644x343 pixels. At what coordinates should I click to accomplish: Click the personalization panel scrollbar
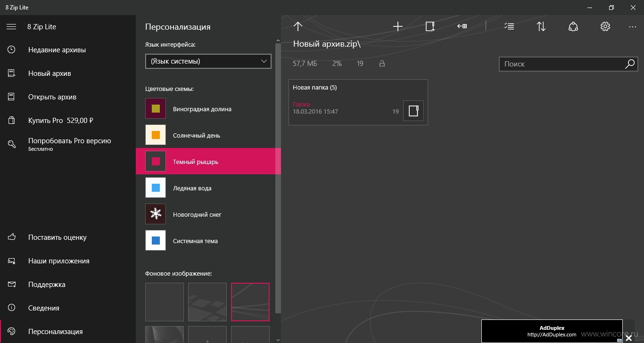click(x=278, y=179)
